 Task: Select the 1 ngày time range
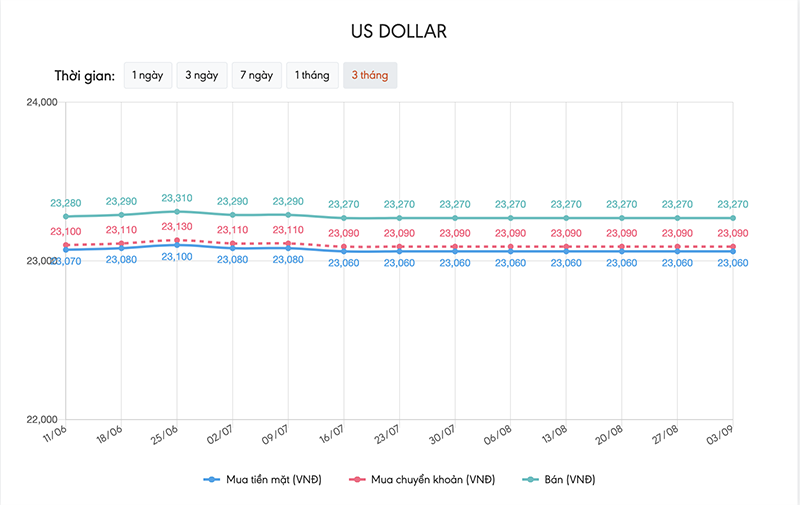(146, 76)
